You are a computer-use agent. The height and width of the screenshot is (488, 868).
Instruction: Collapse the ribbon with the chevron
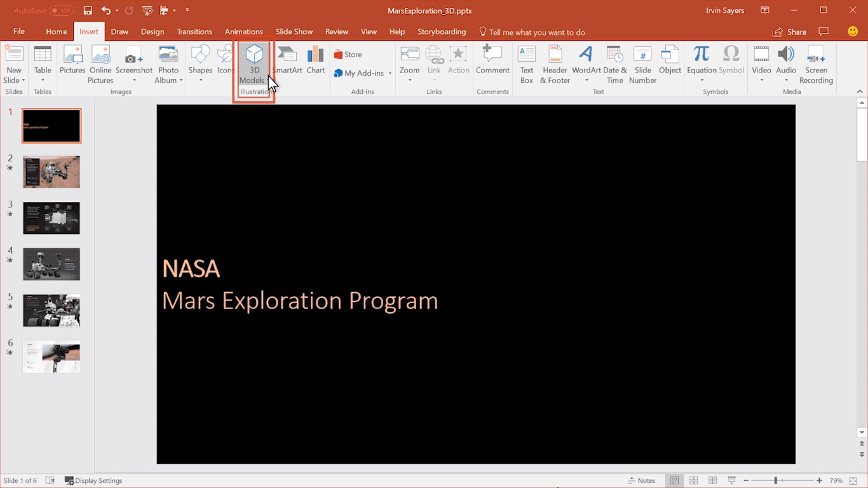tap(860, 92)
